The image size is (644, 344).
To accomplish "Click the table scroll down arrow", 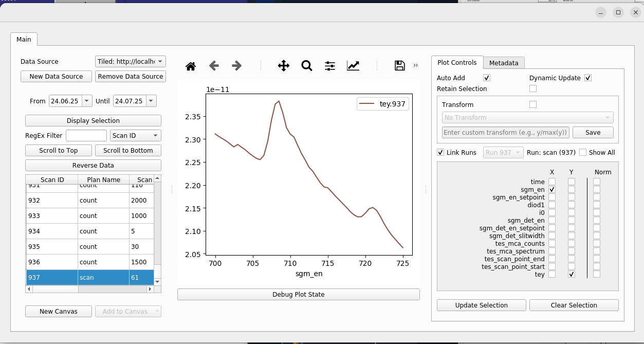I will 157,282.
